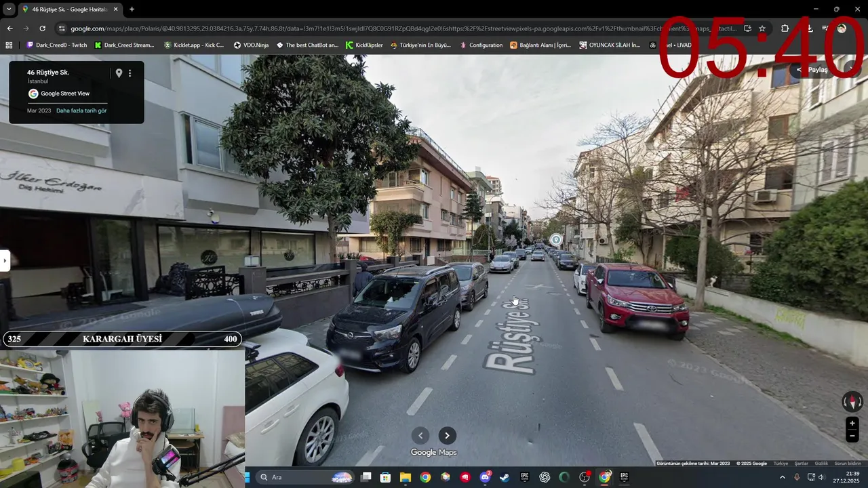Select the 46 Rüştiye Sk. Google Maps tab
Image resolution: width=868 pixels, height=488 pixels.
70,9
